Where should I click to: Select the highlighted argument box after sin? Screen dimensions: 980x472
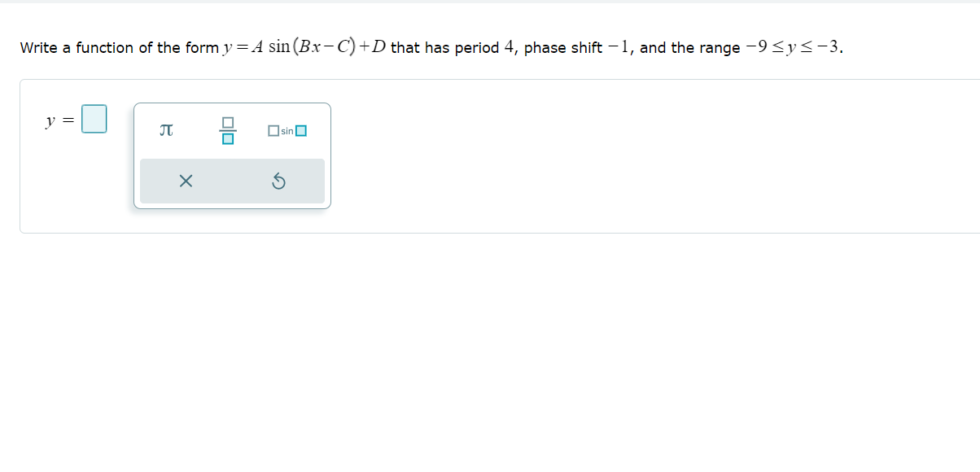[300, 130]
